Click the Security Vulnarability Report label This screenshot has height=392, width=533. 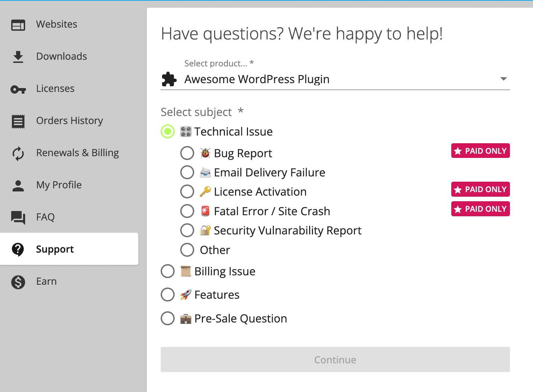click(288, 231)
